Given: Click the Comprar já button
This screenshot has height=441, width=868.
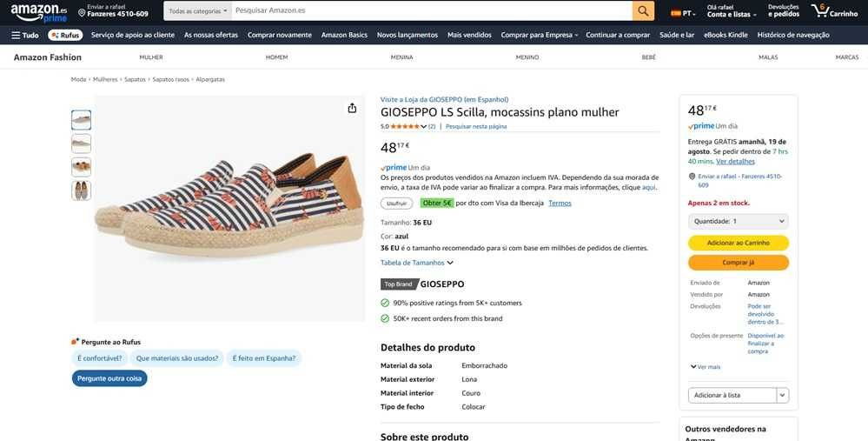Looking at the screenshot, I should (x=739, y=262).
